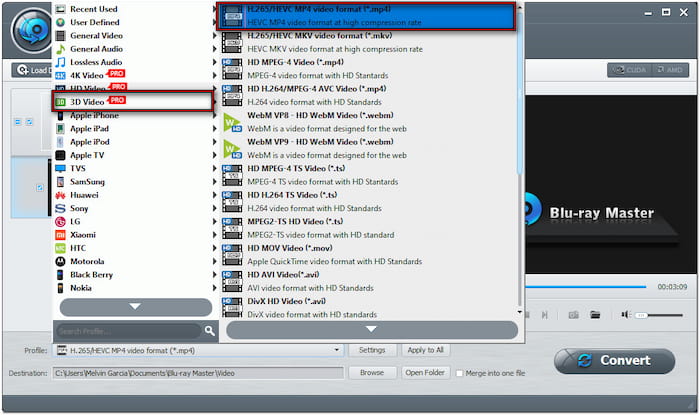Click the search magnifier icon

209,331
